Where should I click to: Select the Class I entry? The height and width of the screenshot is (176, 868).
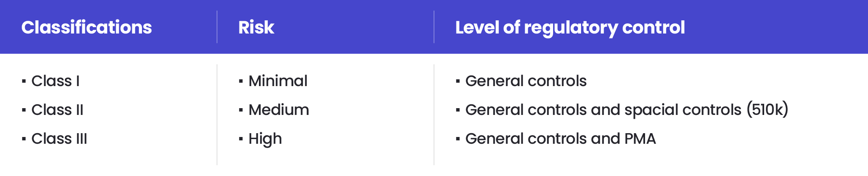tap(56, 81)
